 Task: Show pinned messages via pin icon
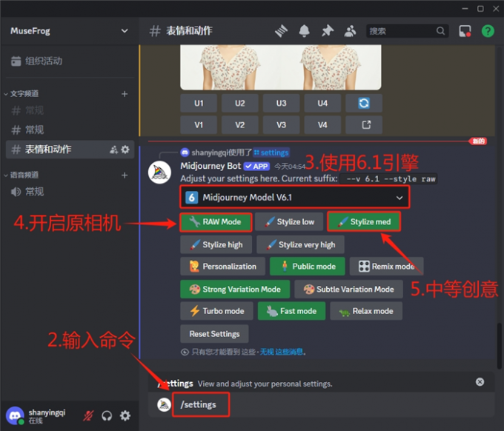327,31
